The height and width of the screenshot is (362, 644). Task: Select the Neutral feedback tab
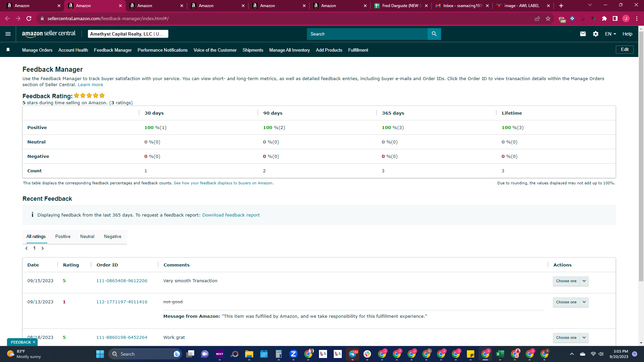[87, 237]
